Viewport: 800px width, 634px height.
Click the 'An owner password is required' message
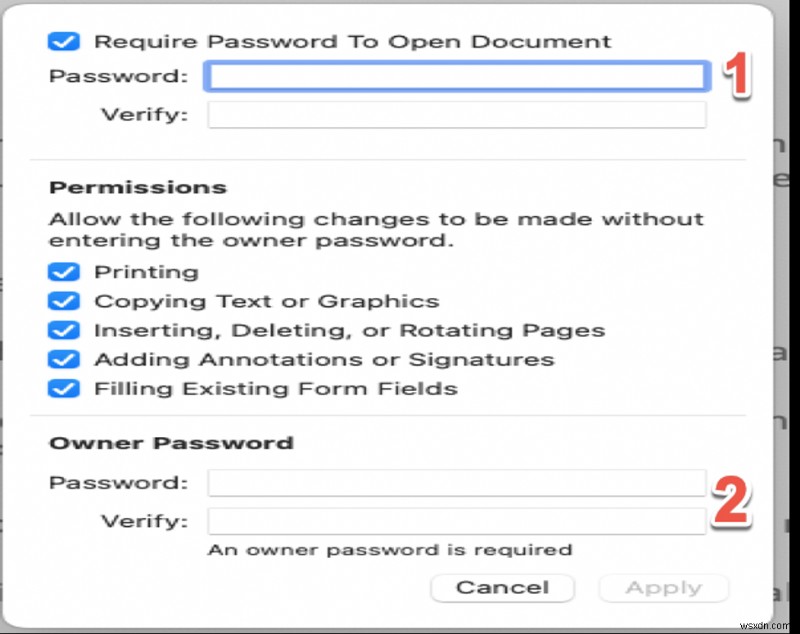(x=389, y=549)
